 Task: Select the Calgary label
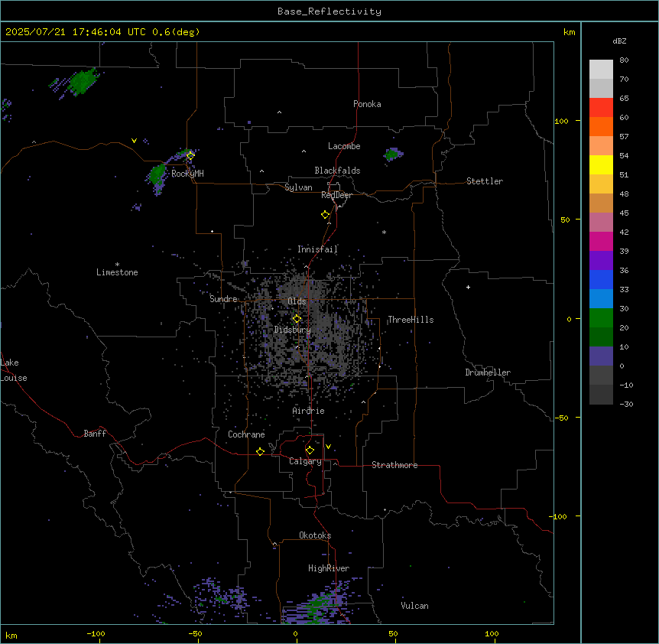[306, 461]
